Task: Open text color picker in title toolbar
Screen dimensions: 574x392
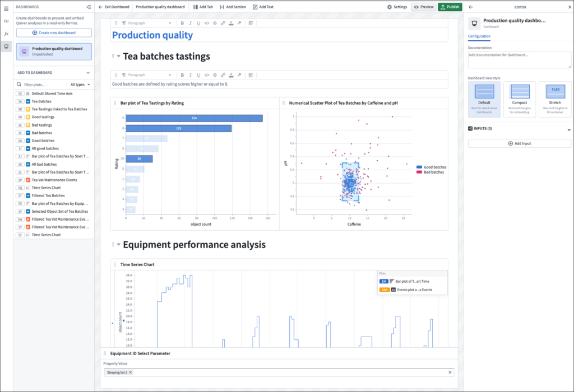Action: pyautogui.click(x=231, y=23)
